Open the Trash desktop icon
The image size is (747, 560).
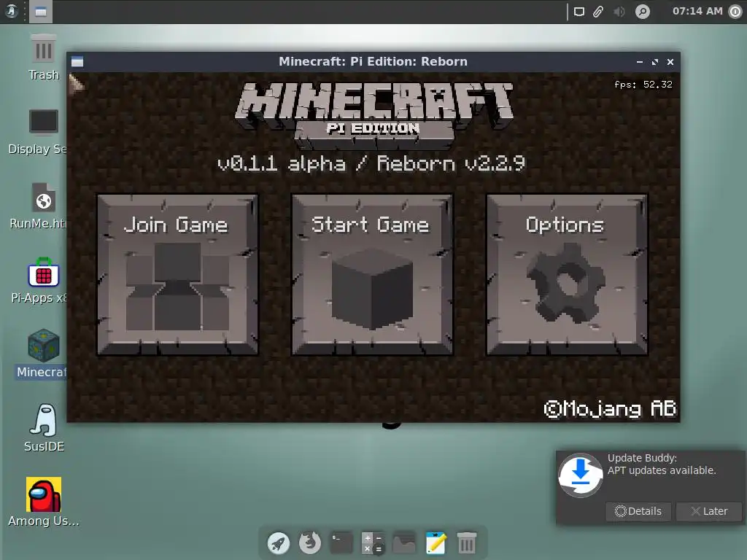43,58
